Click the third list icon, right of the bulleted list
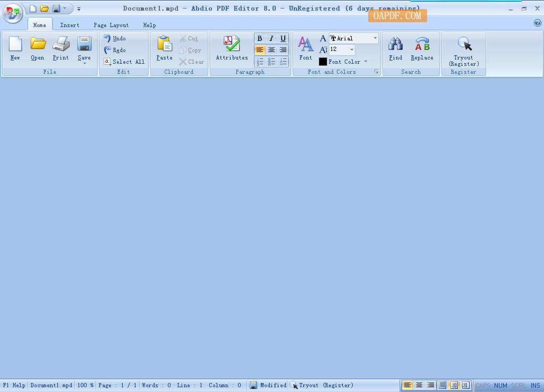544x392 pixels. pyautogui.click(x=283, y=62)
